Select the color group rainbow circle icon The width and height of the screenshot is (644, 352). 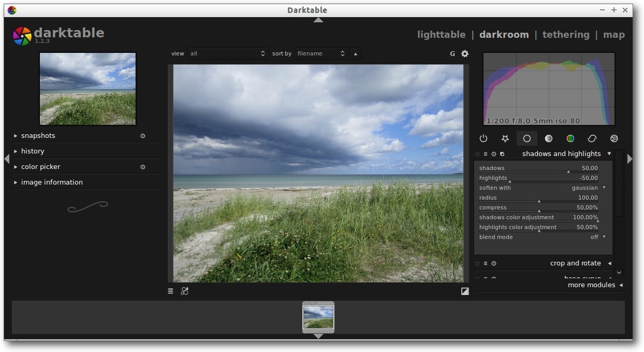(x=570, y=138)
